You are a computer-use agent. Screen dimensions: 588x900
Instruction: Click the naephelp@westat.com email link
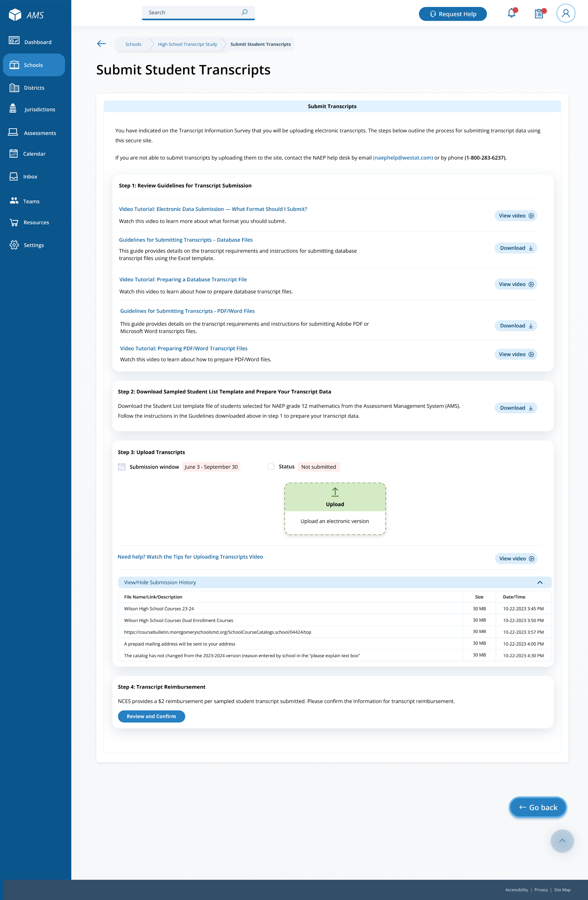[403, 158]
